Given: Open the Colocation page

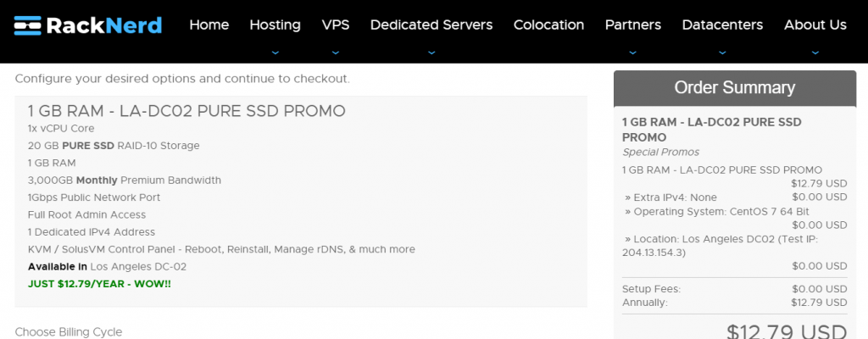Looking at the screenshot, I should pos(548,25).
